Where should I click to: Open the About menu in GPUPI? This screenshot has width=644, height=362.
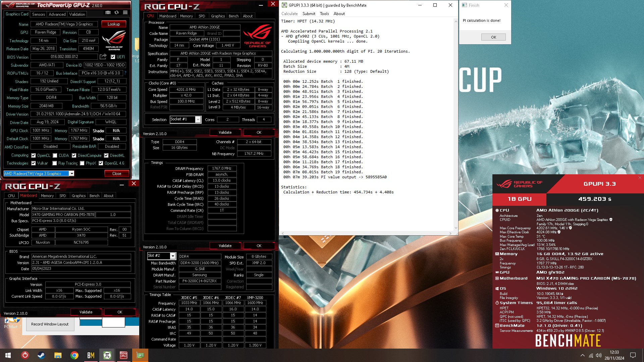click(x=339, y=14)
